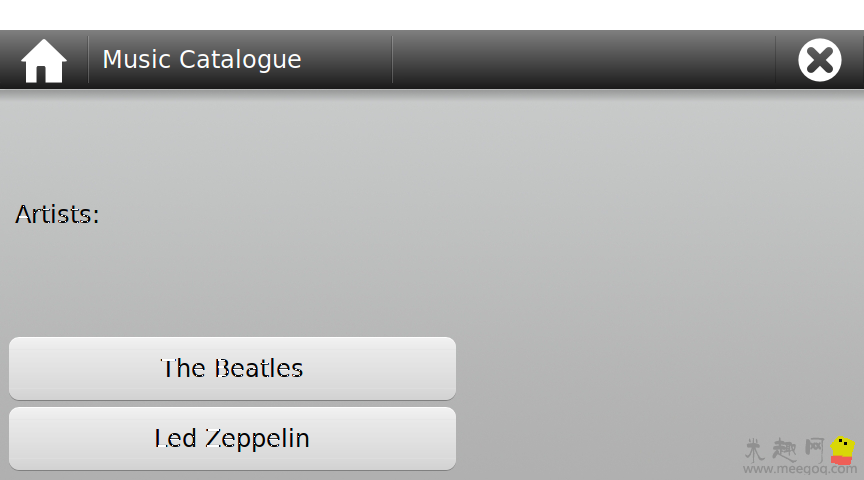Click the yellow duck watermark icon
The image size is (864, 480).
pyautogui.click(x=842, y=450)
